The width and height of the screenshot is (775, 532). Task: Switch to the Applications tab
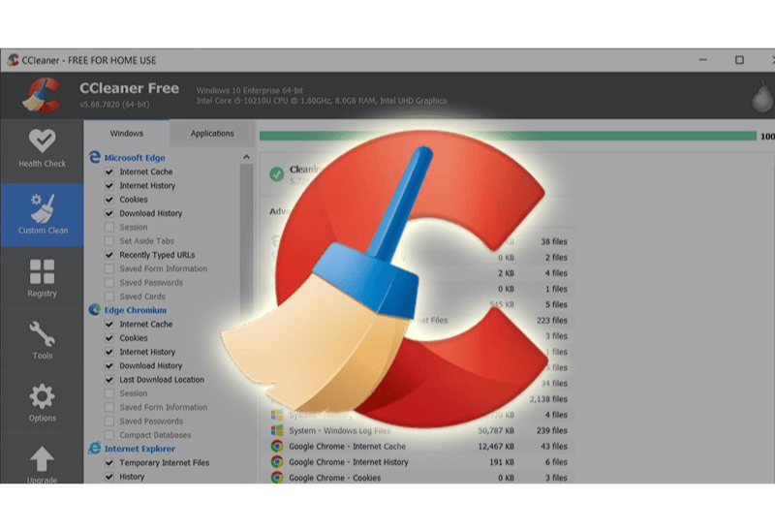coord(212,133)
